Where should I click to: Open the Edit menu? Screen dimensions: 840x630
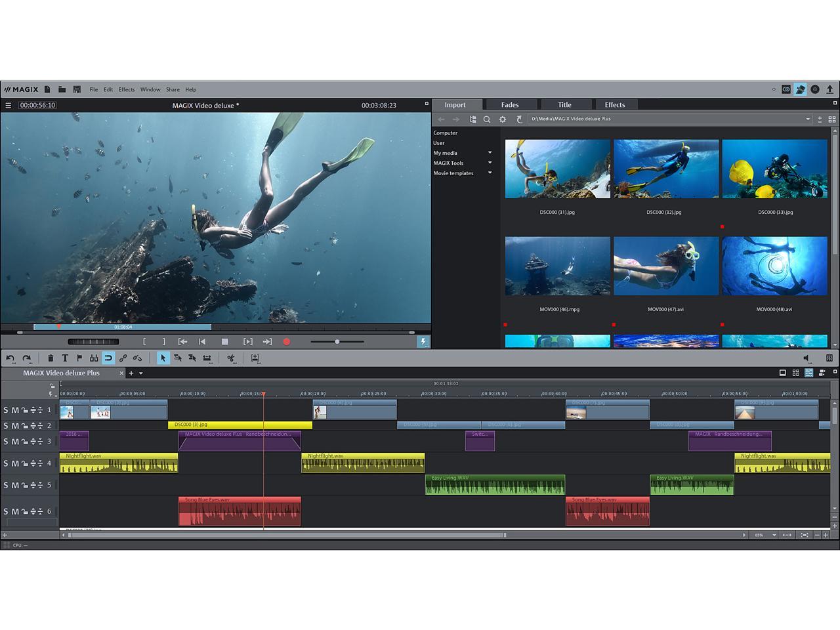[108, 90]
